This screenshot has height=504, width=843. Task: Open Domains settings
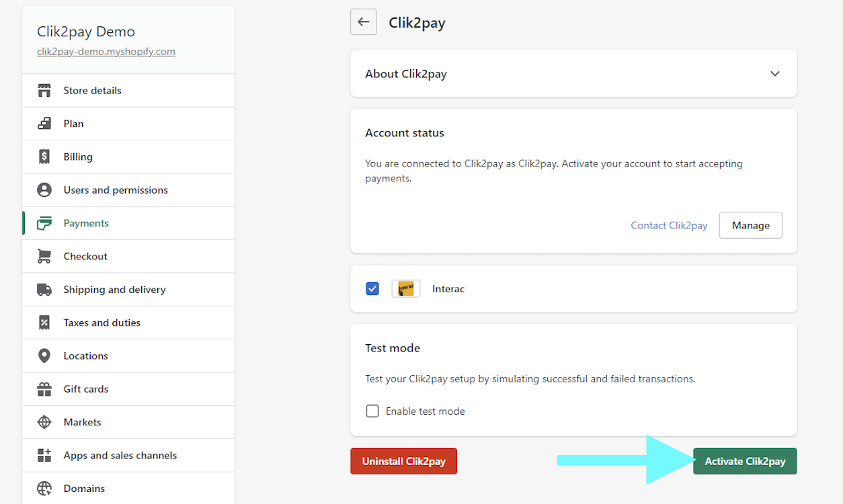pyautogui.click(x=128, y=489)
